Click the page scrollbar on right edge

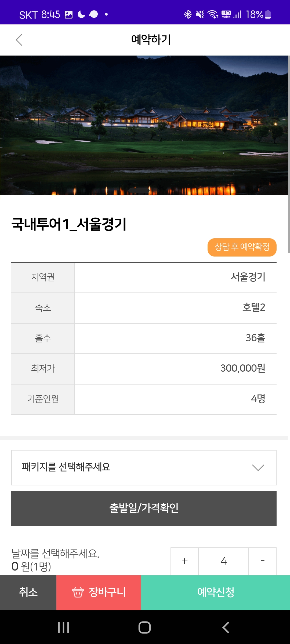[289, 154]
